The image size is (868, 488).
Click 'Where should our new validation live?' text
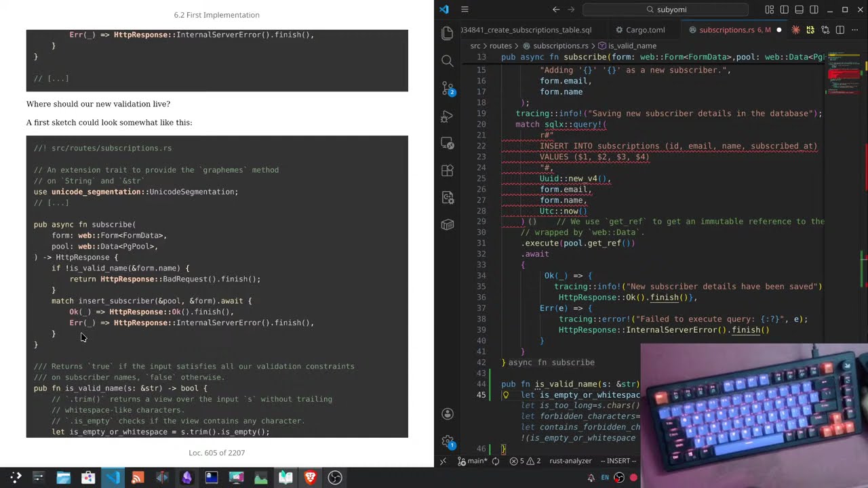(x=98, y=104)
